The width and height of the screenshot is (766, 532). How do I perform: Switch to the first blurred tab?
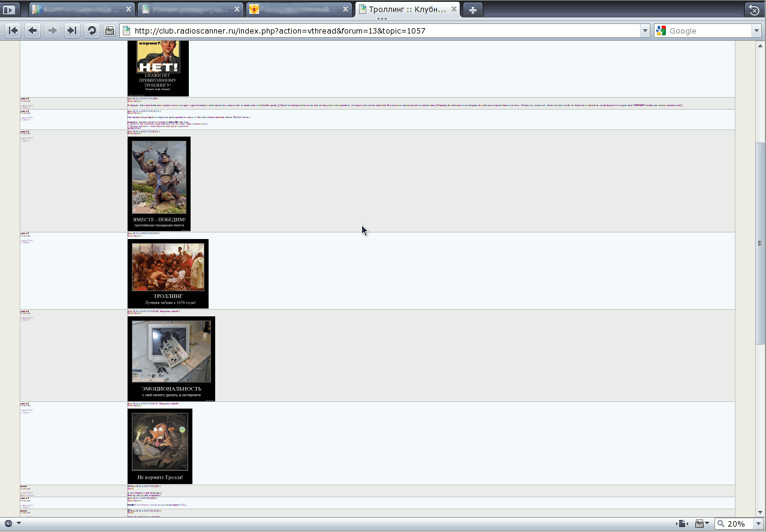click(x=82, y=10)
